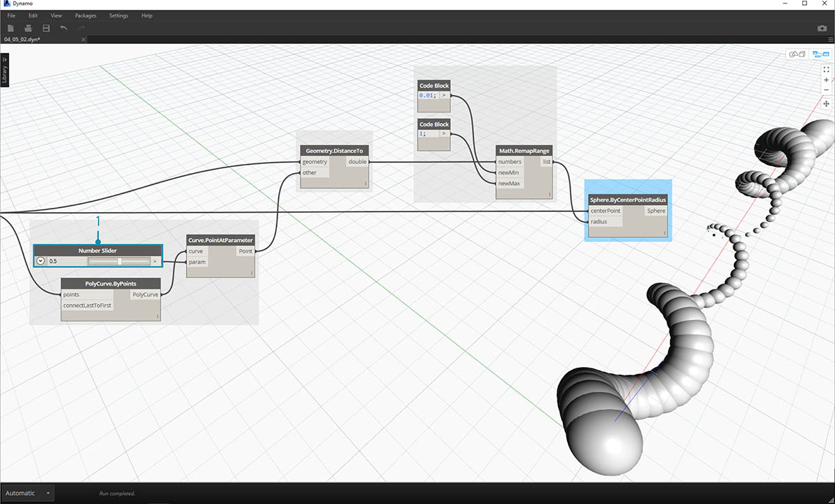Open the View menu
The image size is (835, 504).
coord(56,15)
